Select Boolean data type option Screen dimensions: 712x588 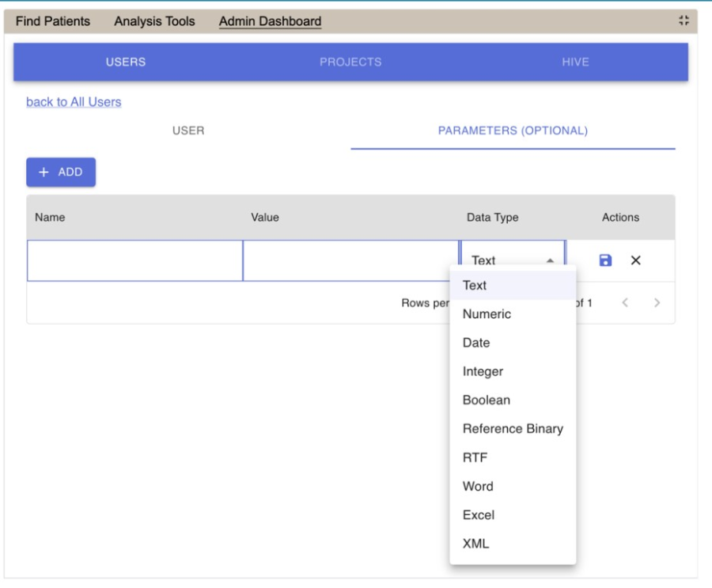486,400
